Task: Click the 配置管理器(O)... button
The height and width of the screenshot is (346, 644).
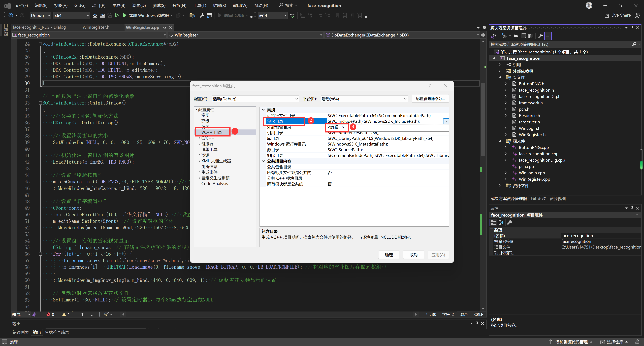Action: pos(430,98)
